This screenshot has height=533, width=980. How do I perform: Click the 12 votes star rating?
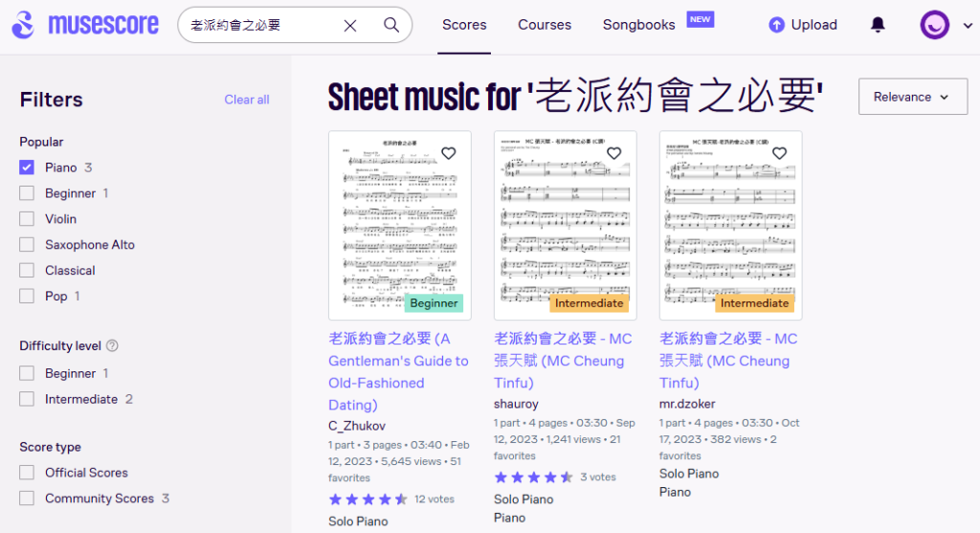coord(368,500)
